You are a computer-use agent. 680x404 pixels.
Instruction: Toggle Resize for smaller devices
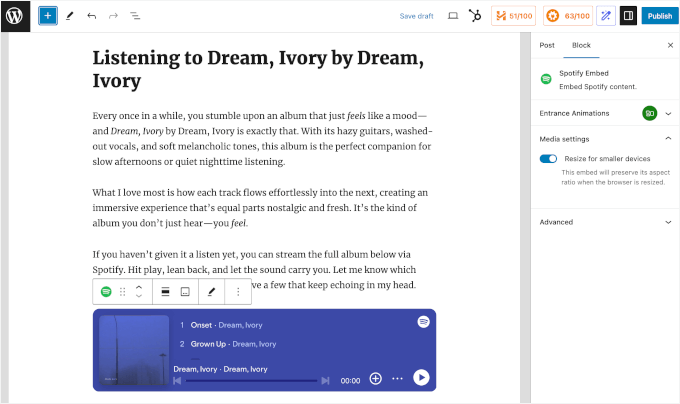548,158
